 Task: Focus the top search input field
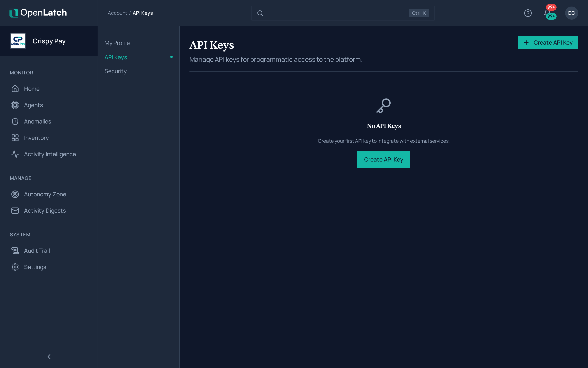(x=343, y=13)
